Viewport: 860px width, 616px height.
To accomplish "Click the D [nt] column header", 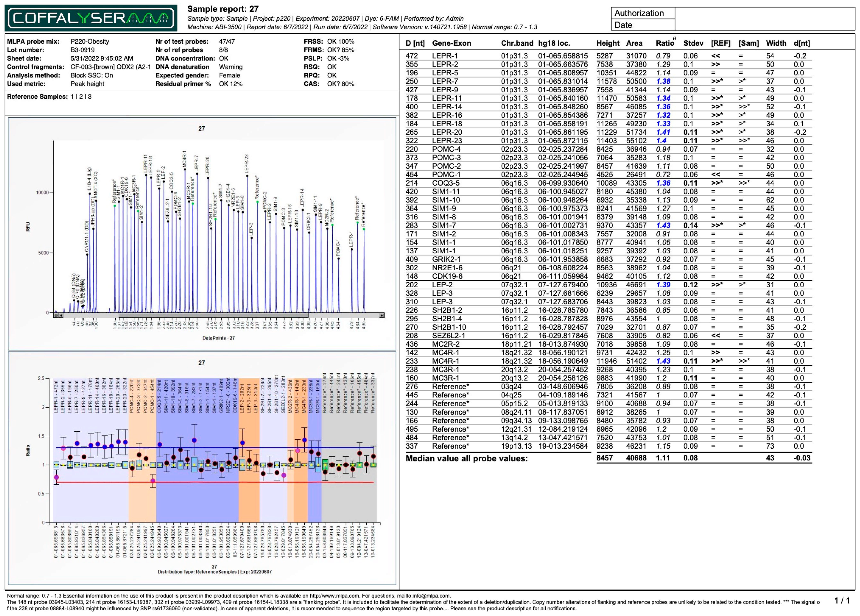I will (x=415, y=43).
